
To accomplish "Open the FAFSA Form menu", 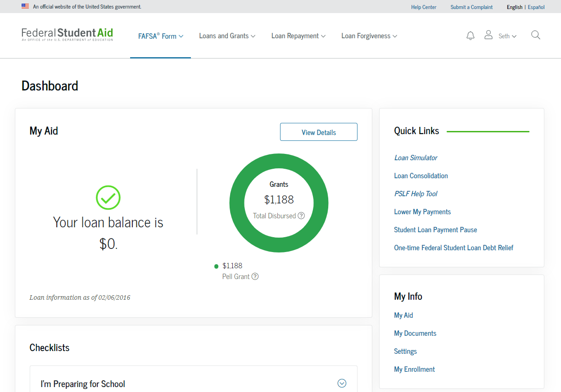I will pos(161,36).
